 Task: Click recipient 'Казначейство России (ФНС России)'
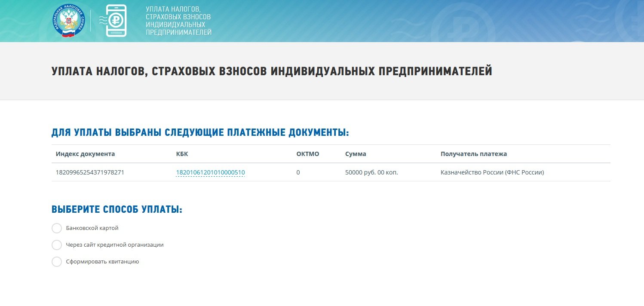coord(492,173)
